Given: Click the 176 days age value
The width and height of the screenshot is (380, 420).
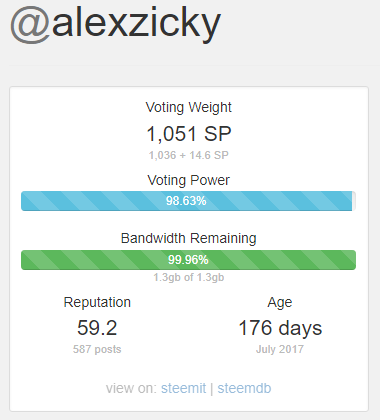Looking at the screenshot, I should click(280, 328).
